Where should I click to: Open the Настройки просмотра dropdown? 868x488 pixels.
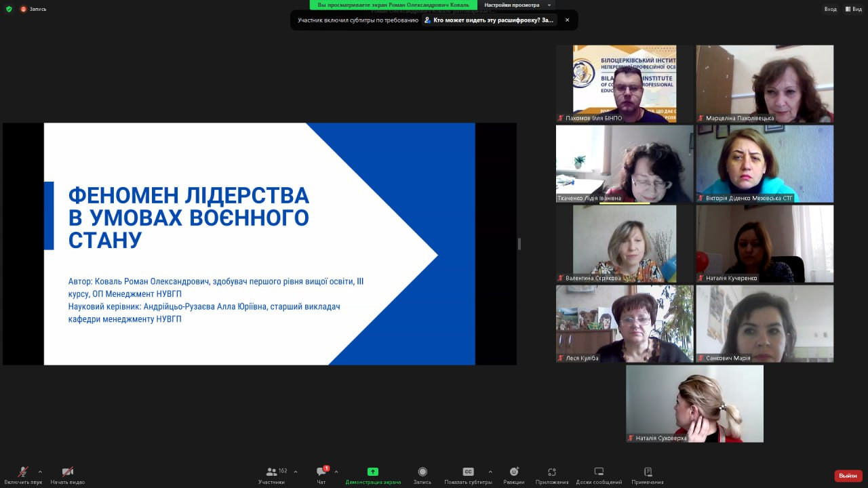[x=517, y=5]
